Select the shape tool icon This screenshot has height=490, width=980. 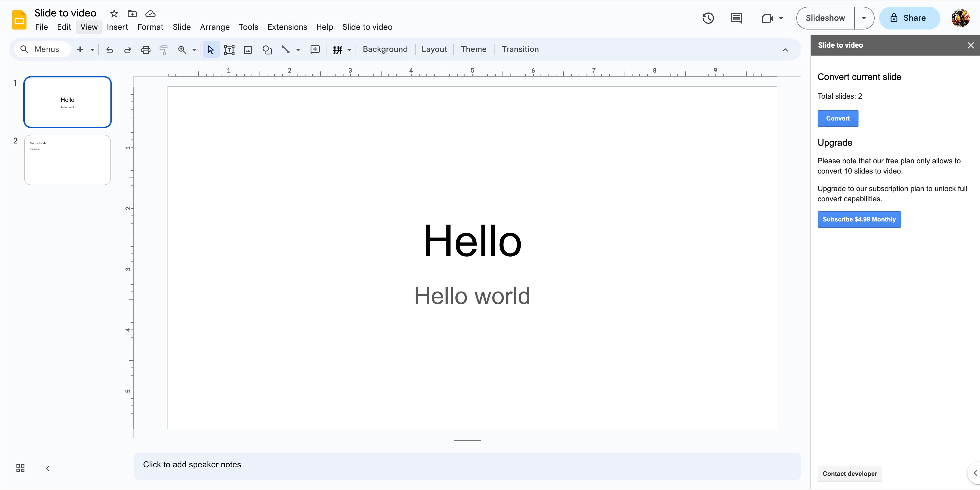(267, 50)
